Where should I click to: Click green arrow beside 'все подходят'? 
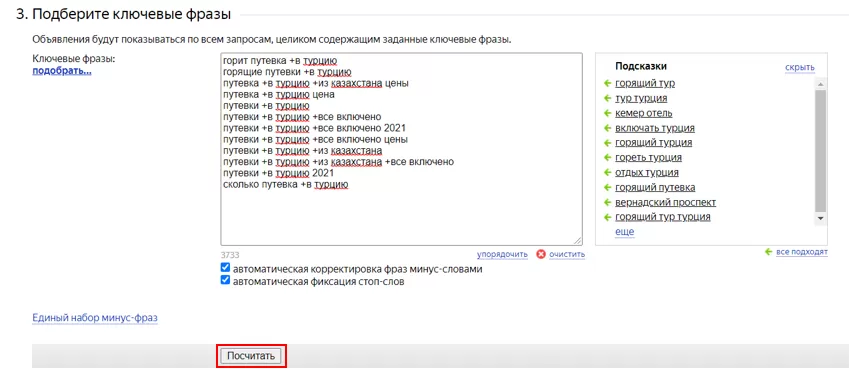[768, 252]
